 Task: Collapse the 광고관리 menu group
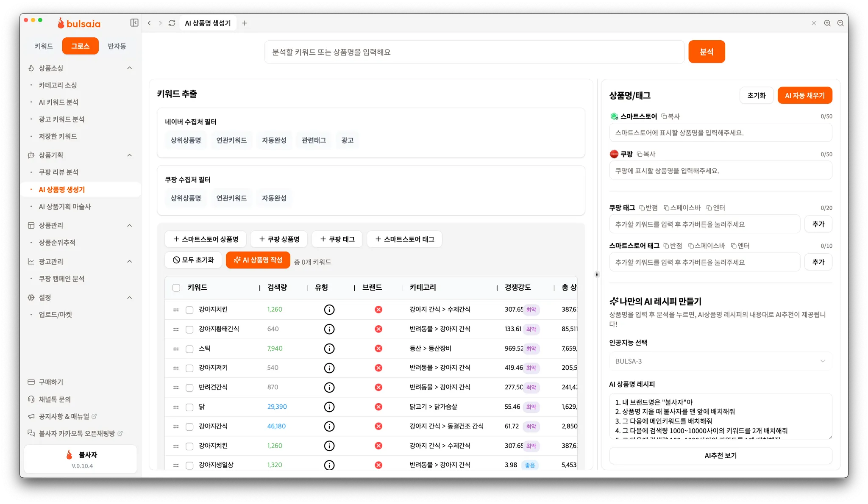click(x=130, y=261)
